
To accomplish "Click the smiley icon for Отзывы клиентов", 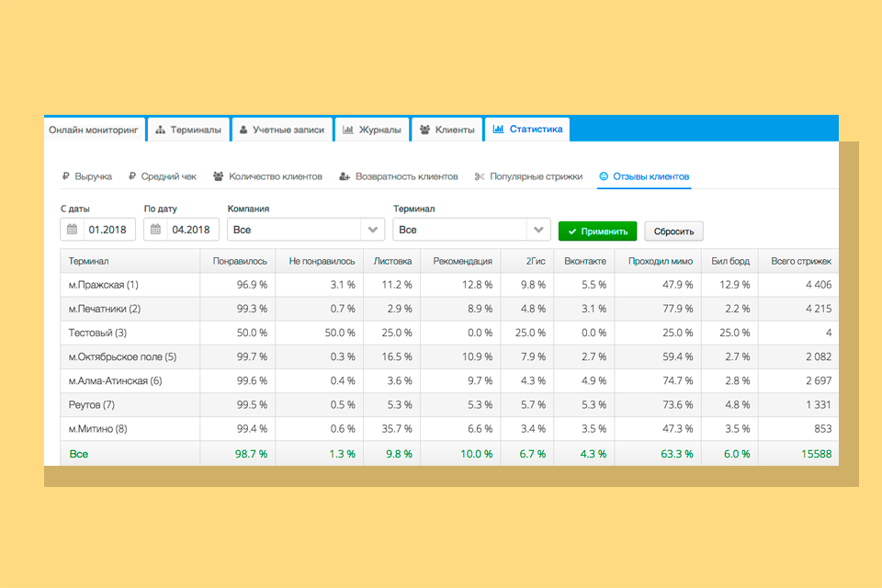I will tap(604, 176).
